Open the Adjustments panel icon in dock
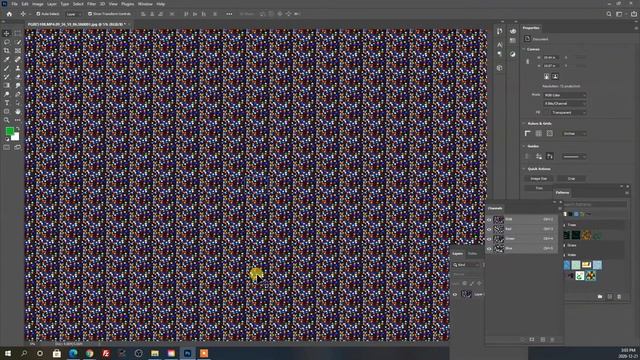The height and width of the screenshot is (360, 640). [x=513, y=54]
